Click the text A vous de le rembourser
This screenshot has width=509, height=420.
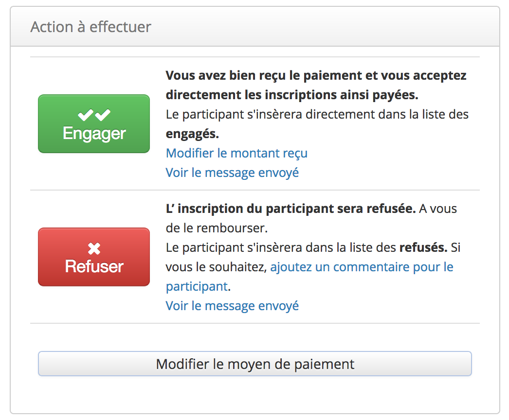click(311, 218)
